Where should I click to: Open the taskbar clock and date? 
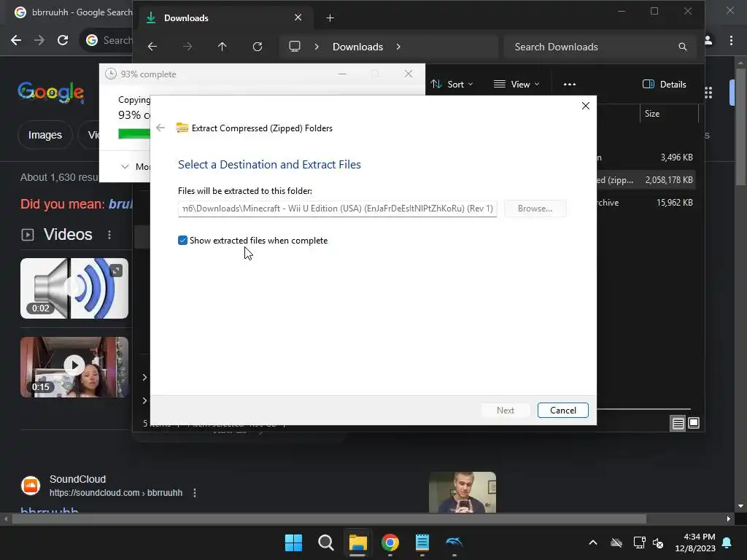(695, 542)
